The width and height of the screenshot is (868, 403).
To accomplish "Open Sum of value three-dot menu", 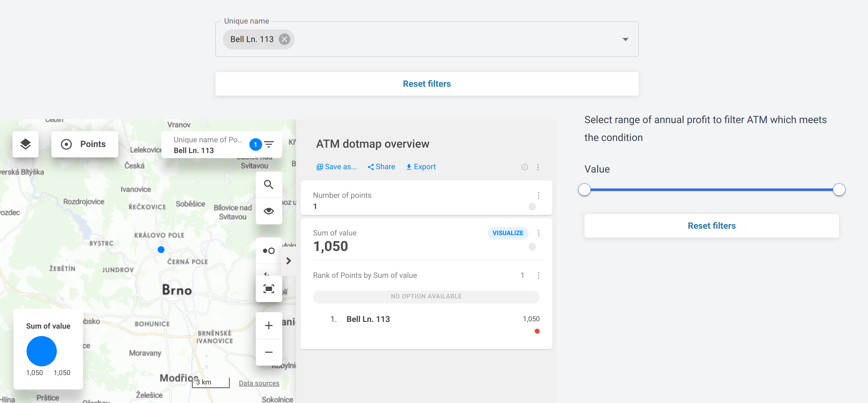I will pos(538,233).
